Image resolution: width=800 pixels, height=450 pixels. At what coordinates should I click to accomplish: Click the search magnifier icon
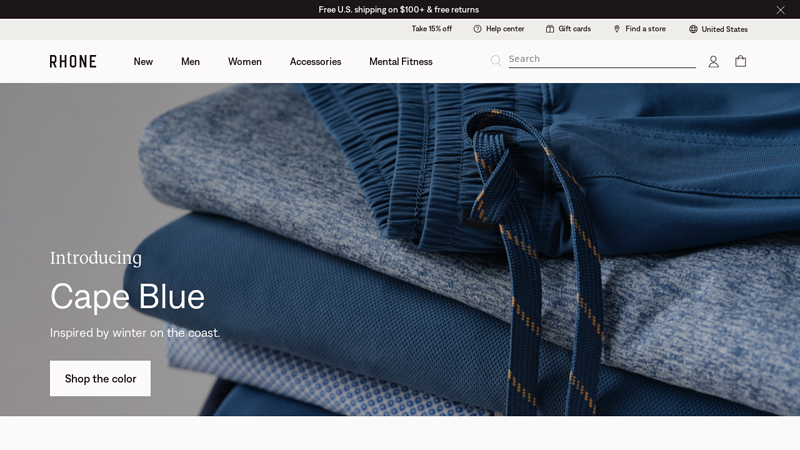tap(496, 61)
